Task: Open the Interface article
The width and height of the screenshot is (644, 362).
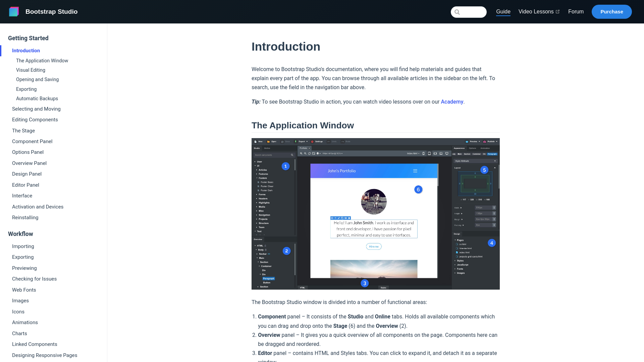Action: point(22,196)
